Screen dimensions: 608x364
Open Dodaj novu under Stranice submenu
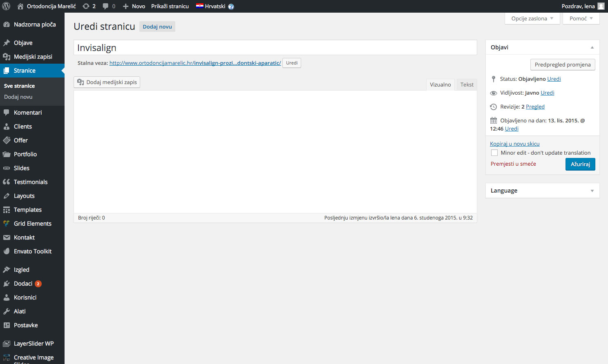pos(18,97)
